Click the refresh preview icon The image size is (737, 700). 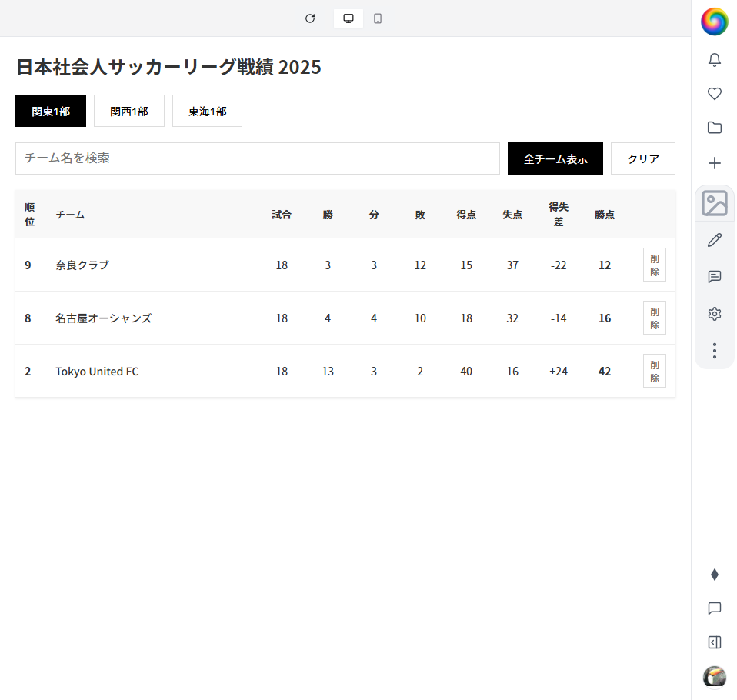tap(310, 18)
